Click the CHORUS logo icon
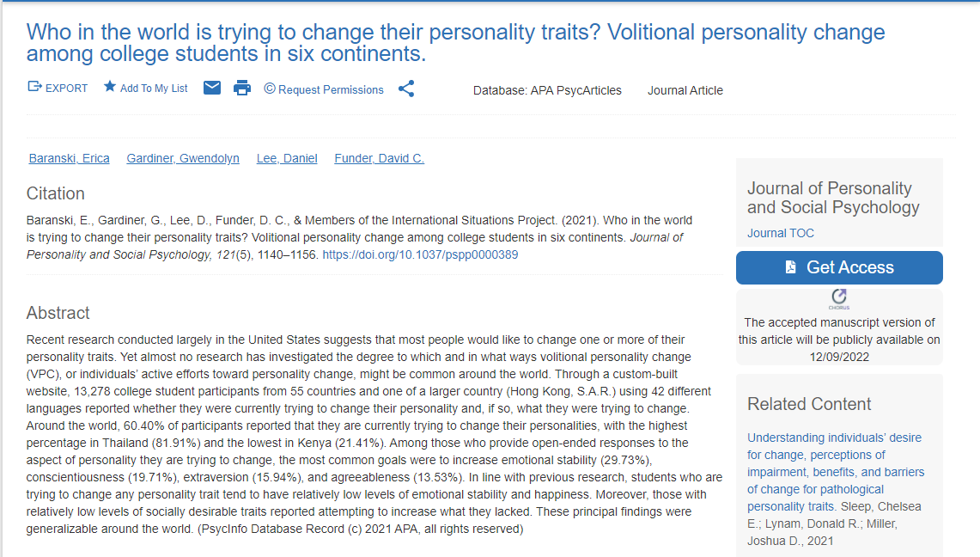The image size is (980, 557). 839,298
